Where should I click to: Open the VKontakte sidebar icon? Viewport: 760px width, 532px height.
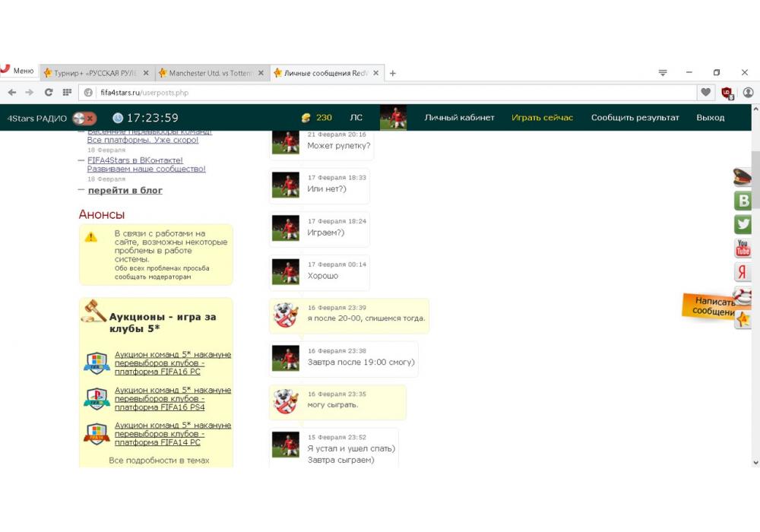coord(743,201)
